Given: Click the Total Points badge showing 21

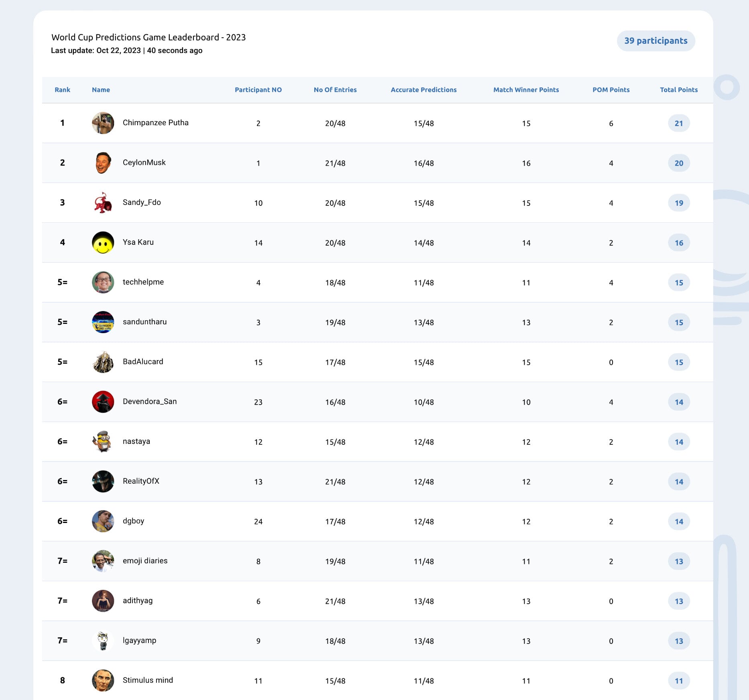Looking at the screenshot, I should [679, 123].
